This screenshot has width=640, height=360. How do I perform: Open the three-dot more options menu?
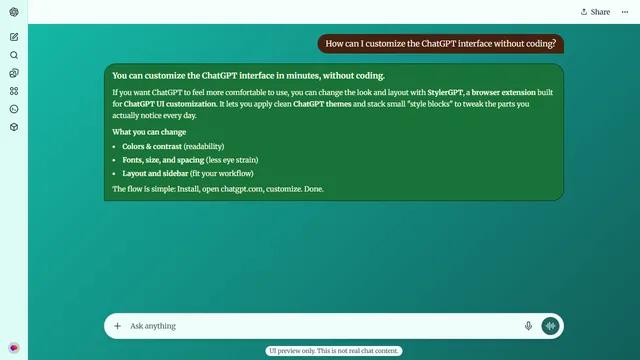coord(625,12)
